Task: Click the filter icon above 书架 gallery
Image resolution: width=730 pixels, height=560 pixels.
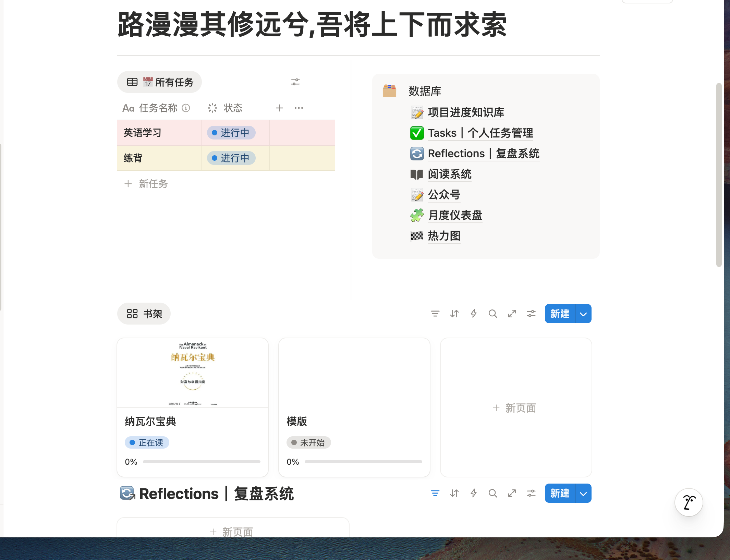Action: point(435,314)
